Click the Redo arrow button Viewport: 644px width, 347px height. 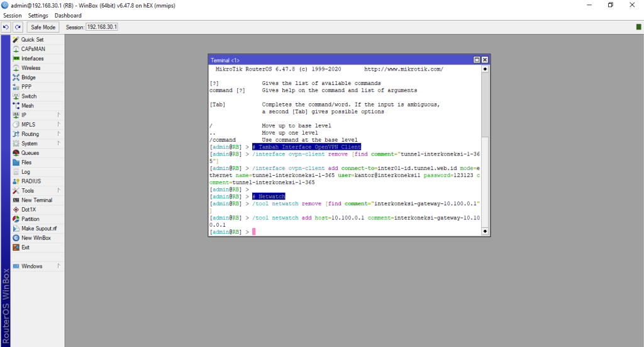tap(18, 27)
